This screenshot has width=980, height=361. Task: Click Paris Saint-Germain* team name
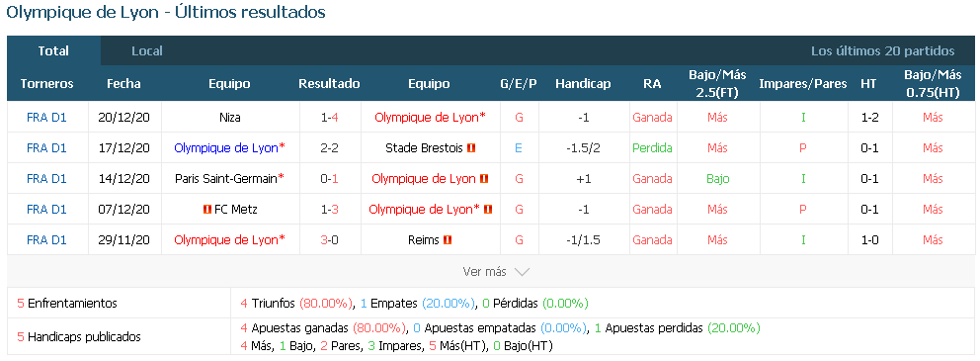point(230,179)
